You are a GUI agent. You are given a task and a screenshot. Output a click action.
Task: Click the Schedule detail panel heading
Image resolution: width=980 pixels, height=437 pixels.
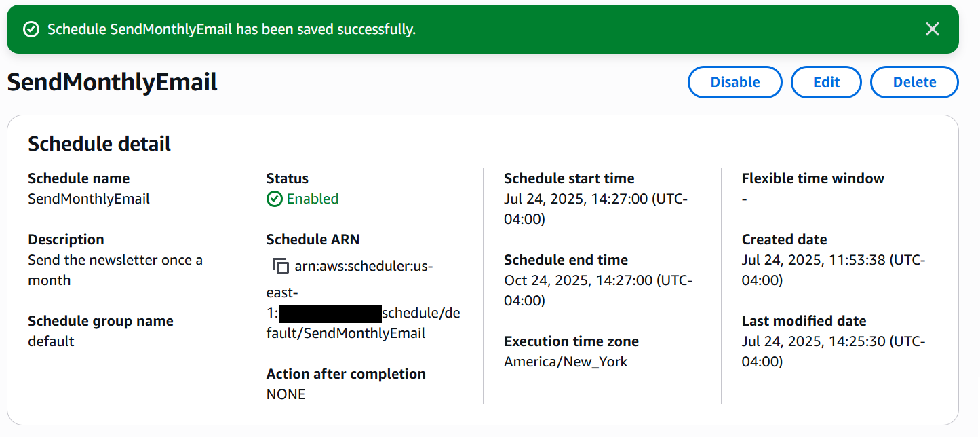click(x=99, y=144)
